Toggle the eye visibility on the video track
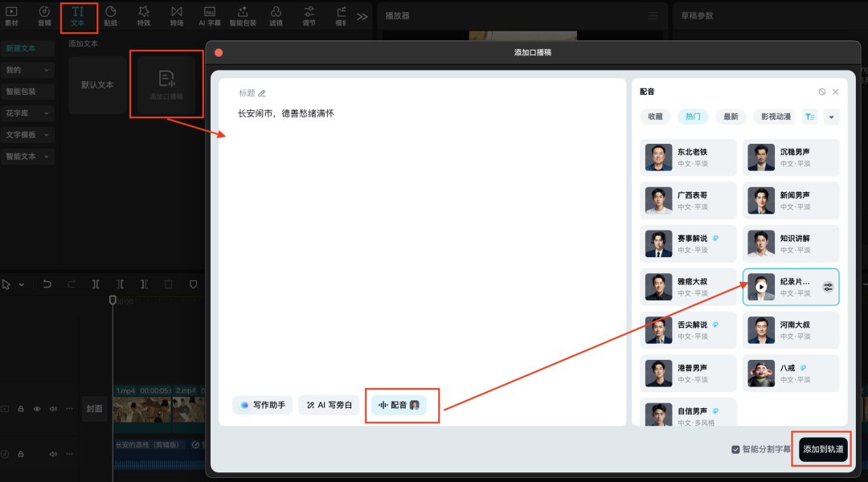The height and width of the screenshot is (482, 868). pos(36,409)
